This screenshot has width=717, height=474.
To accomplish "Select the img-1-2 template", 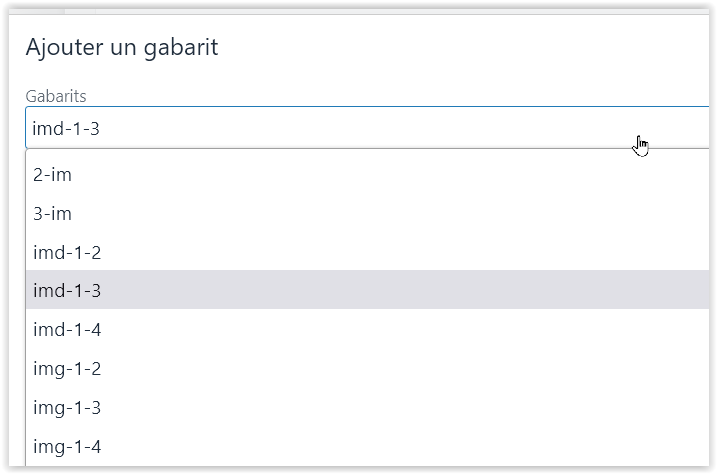I will tap(367, 368).
